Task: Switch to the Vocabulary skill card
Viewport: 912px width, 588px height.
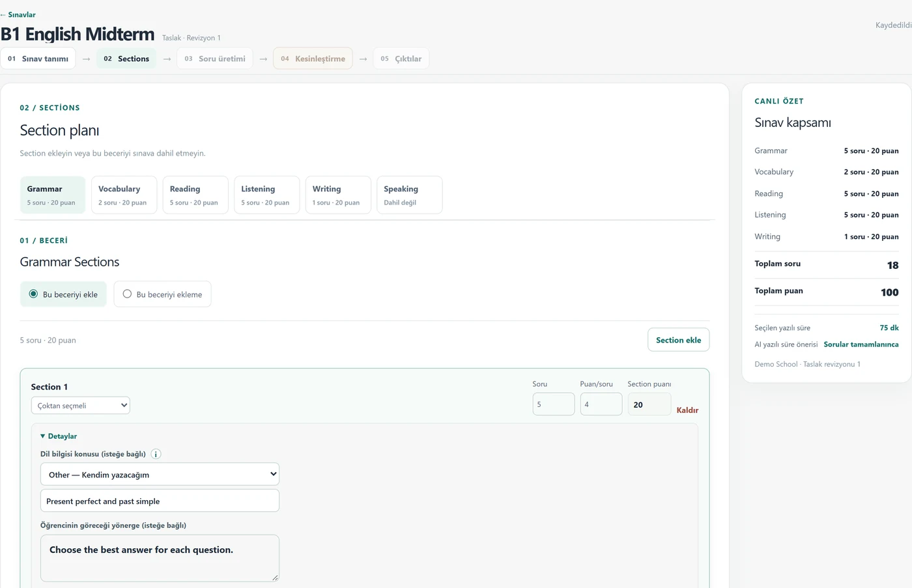Action: [124, 195]
